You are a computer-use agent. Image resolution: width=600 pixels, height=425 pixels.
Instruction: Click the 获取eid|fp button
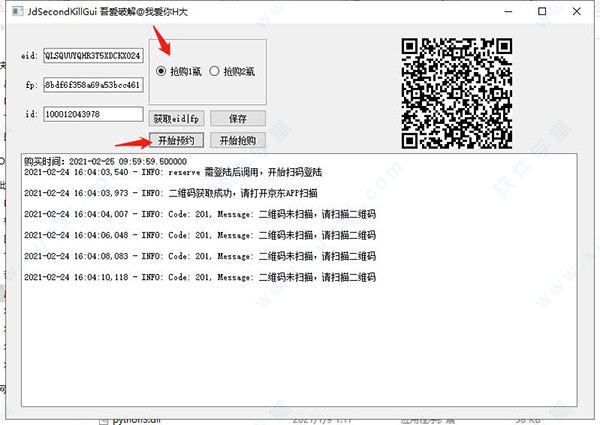click(176, 118)
